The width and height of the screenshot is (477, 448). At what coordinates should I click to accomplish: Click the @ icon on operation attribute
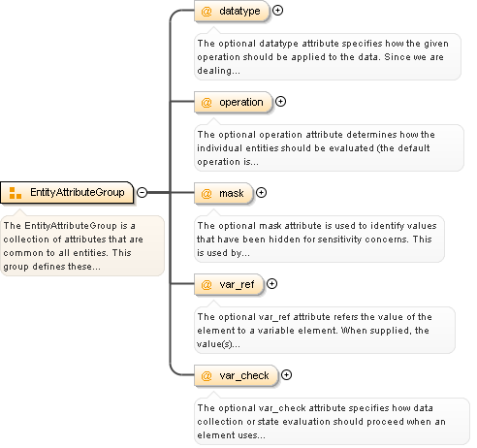pyautogui.click(x=207, y=103)
